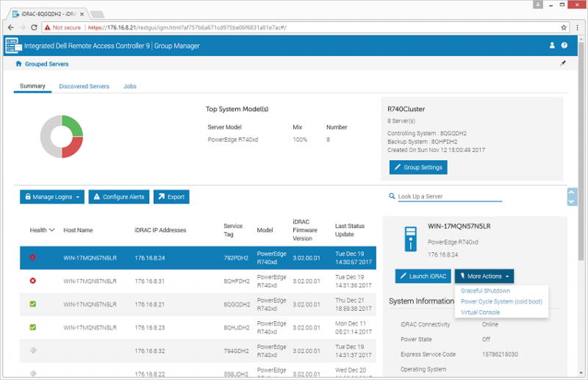Image resolution: width=588 pixels, height=380 pixels.
Task: Click the user profile icon in header
Action: [x=553, y=46]
